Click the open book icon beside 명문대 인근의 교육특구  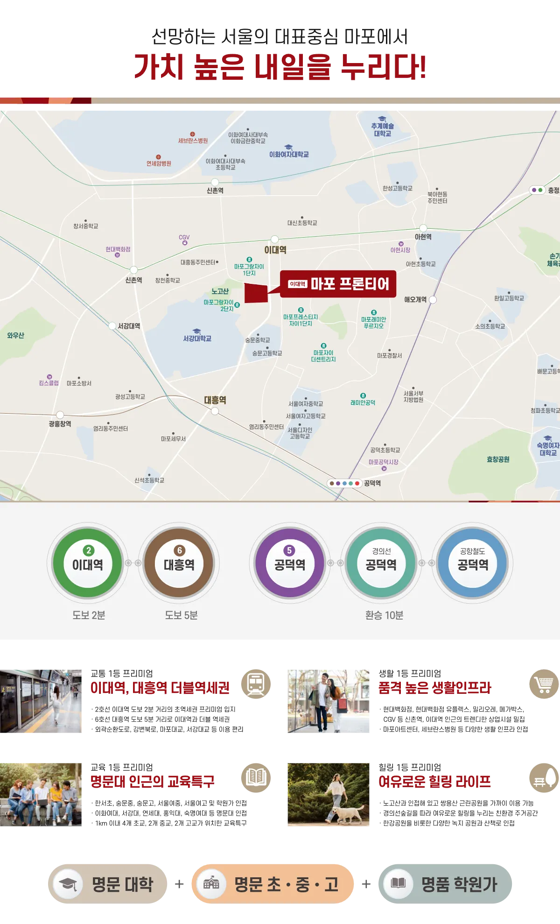click(256, 778)
